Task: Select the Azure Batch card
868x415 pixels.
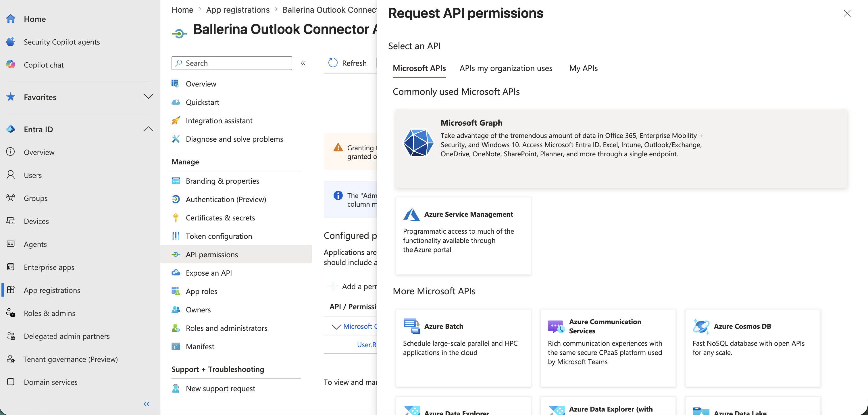Action: [463, 348]
